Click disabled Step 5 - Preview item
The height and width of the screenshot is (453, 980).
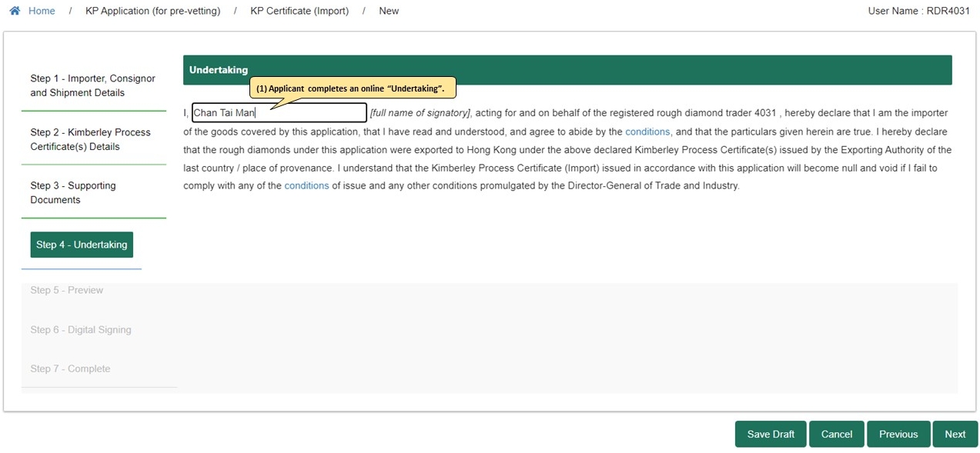[67, 290]
